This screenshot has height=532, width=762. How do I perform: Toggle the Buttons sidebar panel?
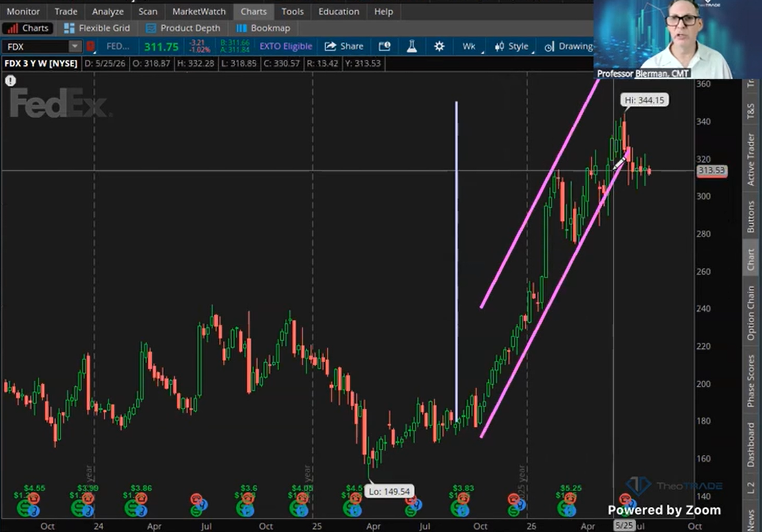coord(751,217)
